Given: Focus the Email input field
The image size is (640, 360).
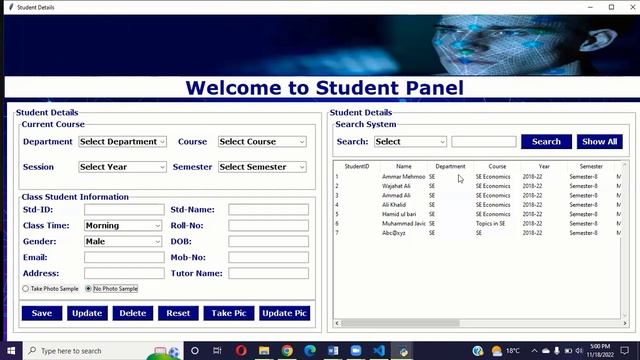Looking at the screenshot, I should tap(124, 257).
